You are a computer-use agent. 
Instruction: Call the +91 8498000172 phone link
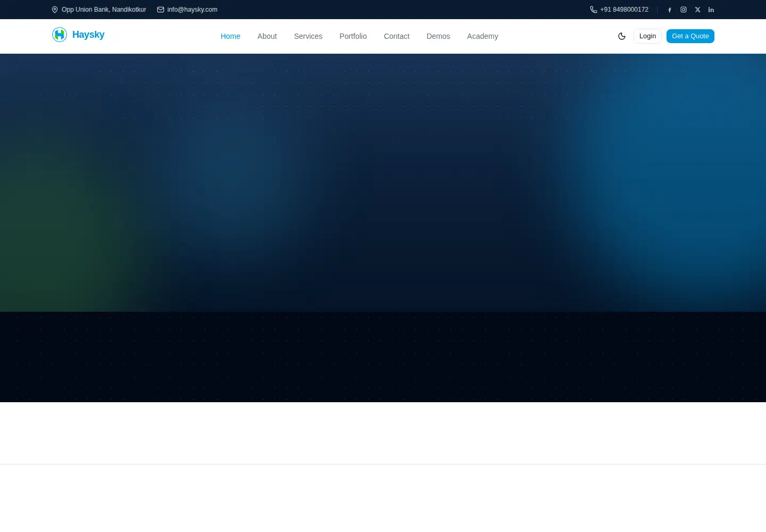click(x=625, y=10)
